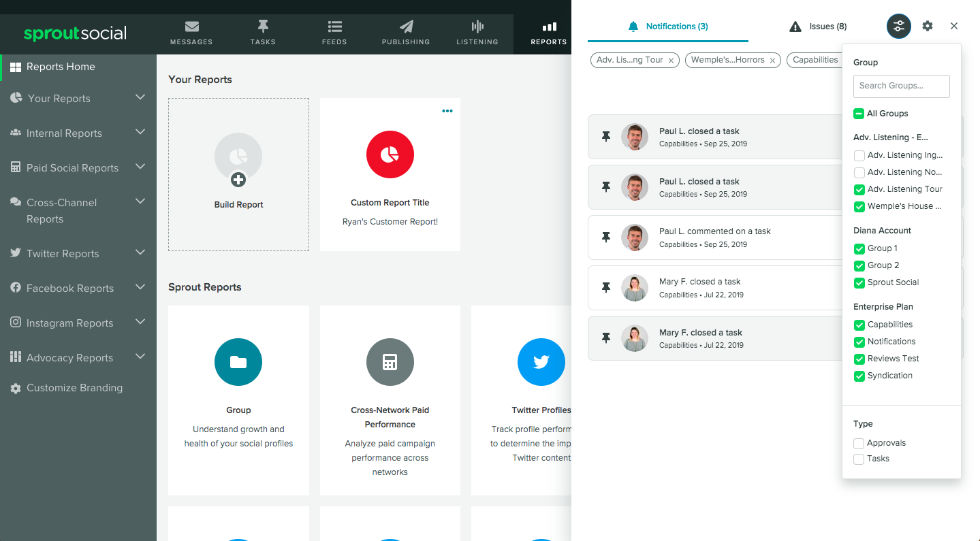Screen dimensions: 980x541
Task: Expand Advocacy Reports section
Action: [140, 357]
